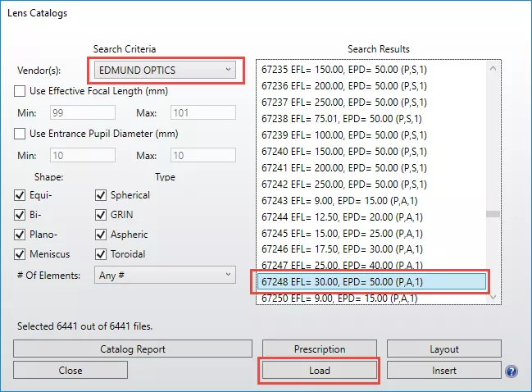Close the Lens Catalogs dialog via Close button
Viewport: 532px width, 392px height.
(x=70, y=371)
